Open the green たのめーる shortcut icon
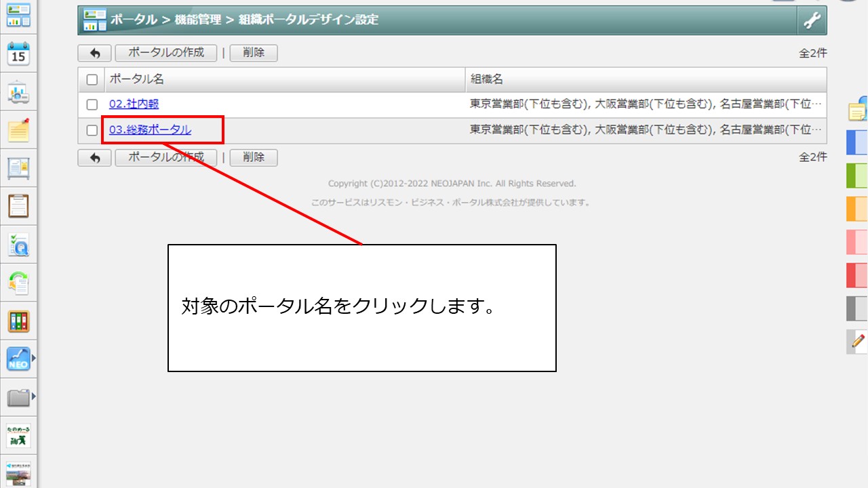868x488 pixels. pos(18,436)
